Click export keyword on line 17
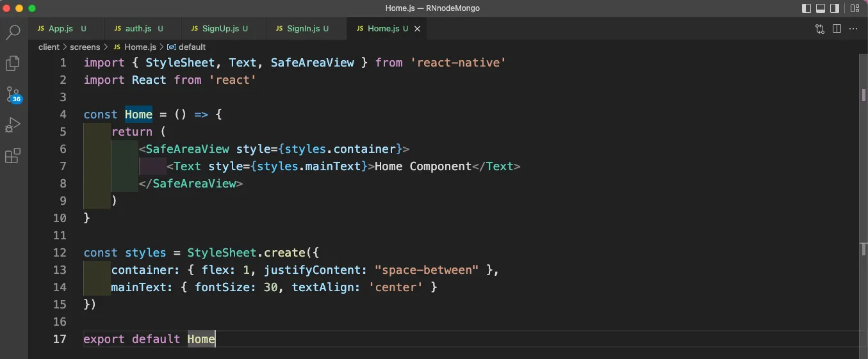This screenshot has width=868, height=359. pos(104,339)
